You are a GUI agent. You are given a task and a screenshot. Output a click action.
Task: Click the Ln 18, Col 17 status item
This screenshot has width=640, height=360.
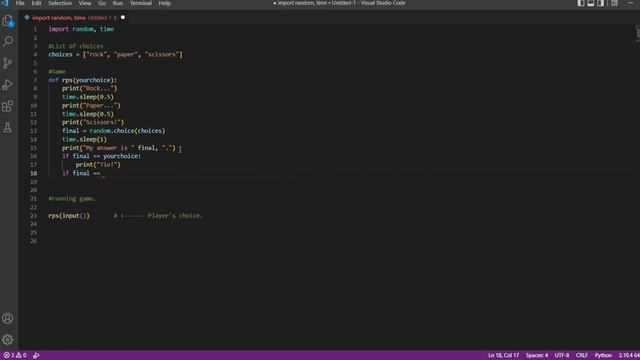(x=504, y=355)
